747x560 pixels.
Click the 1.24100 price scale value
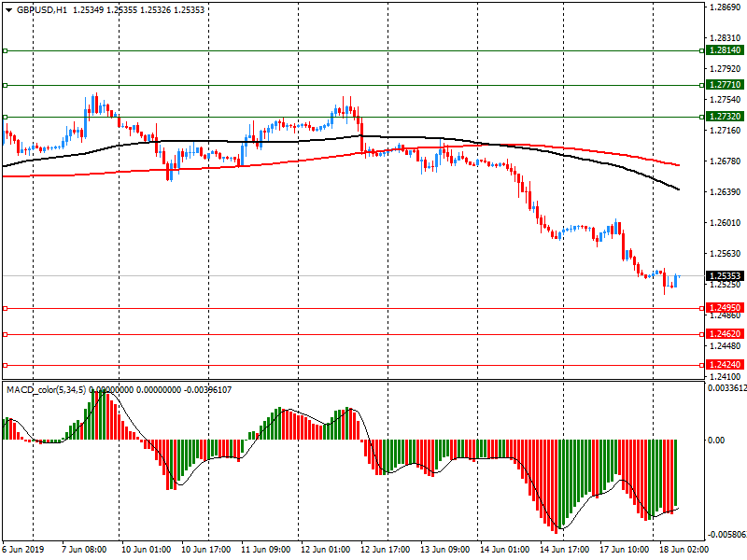click(x=726, y=377)
